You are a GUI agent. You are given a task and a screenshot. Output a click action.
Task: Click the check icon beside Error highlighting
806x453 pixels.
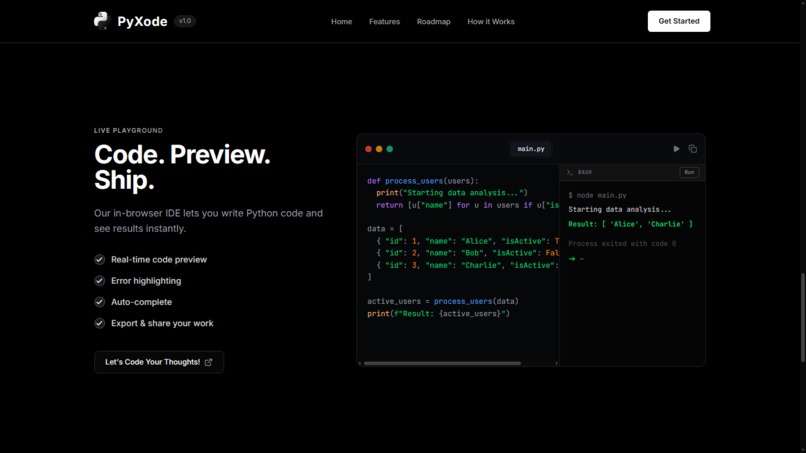coord(99,281)
